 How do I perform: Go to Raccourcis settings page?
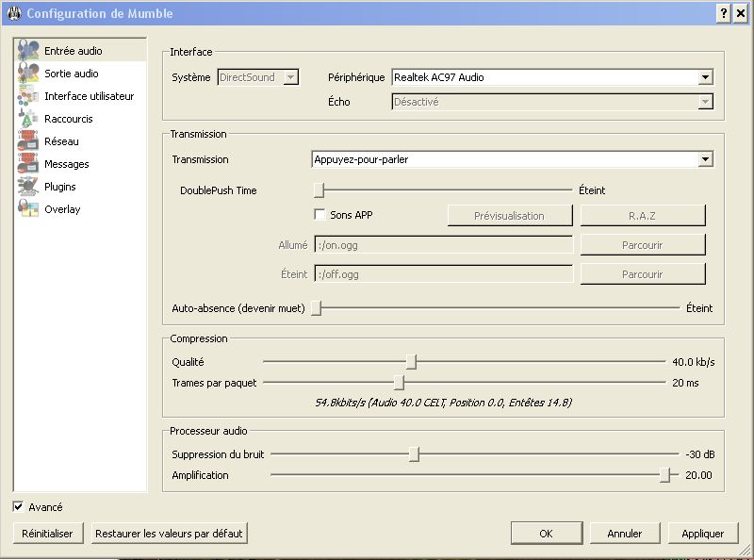pos(80,119)
